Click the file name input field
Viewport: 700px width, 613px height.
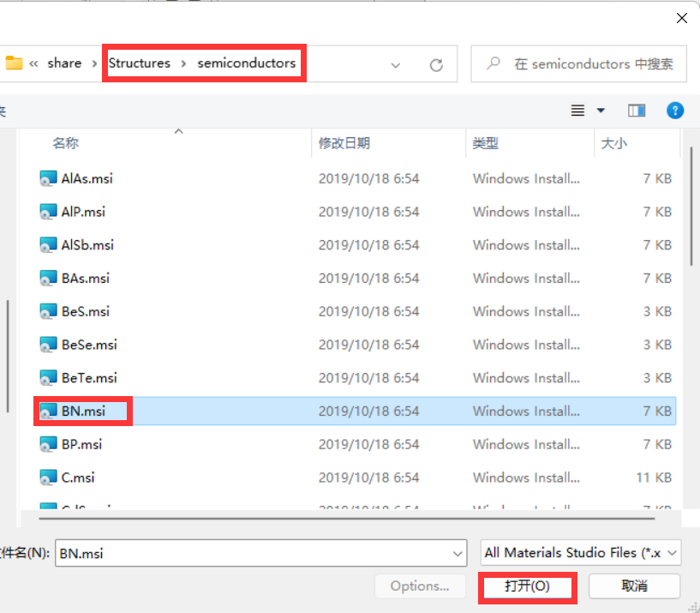tap(260, 553)
